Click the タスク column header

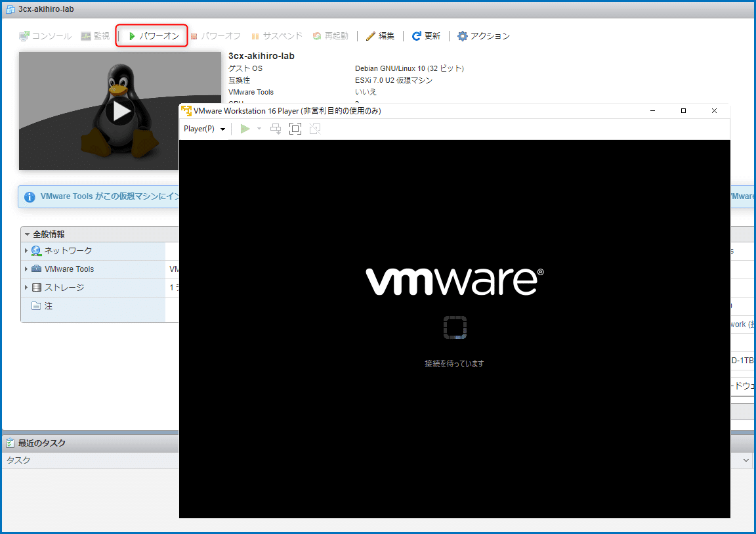[18, 460]
